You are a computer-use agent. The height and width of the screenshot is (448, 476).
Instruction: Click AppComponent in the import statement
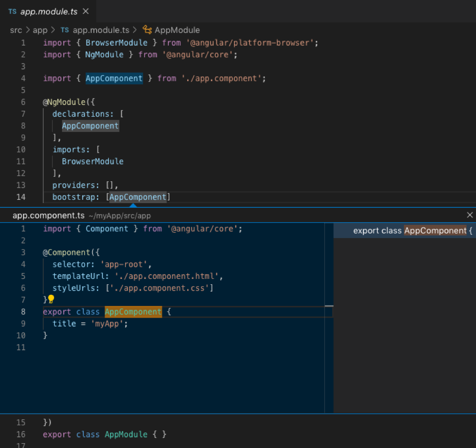114,78
